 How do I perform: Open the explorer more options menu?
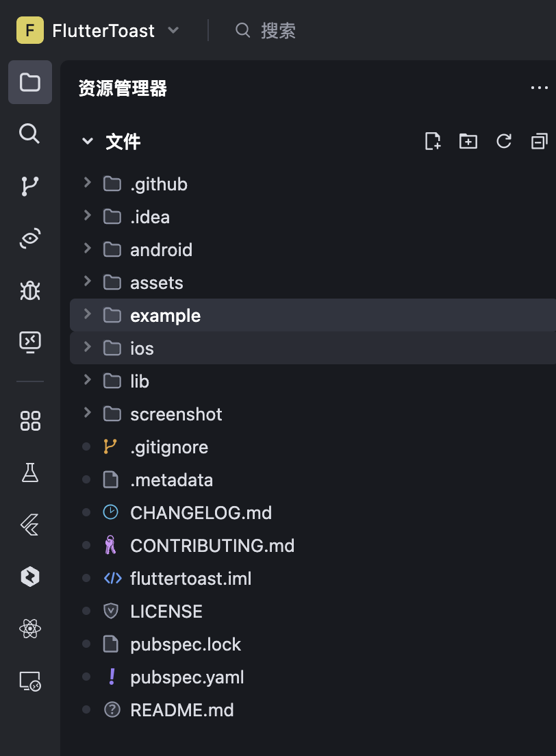tap(540, 88)
